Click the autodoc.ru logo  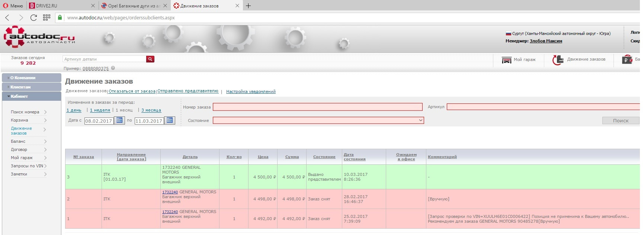(x=39, y=37)
